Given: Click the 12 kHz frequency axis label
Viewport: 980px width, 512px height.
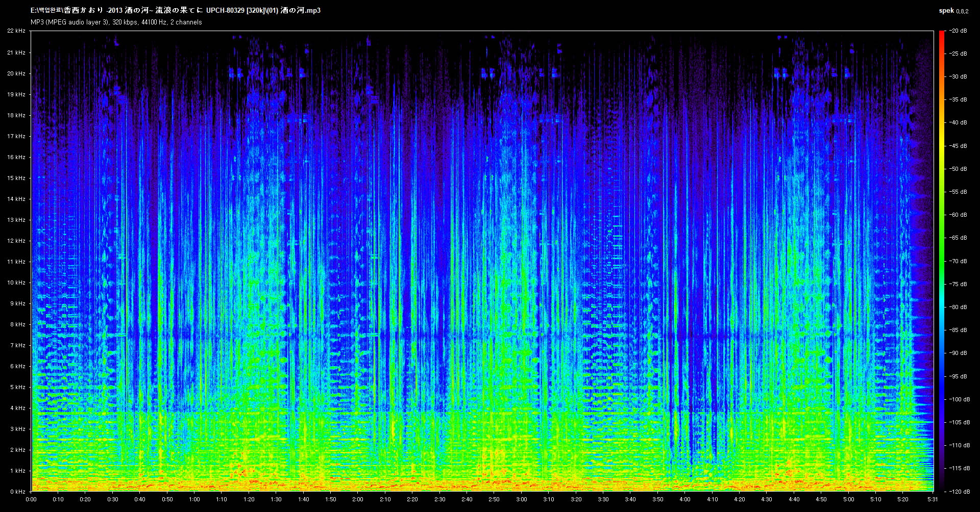Looking at the screenshot, I should pos(16,241).
